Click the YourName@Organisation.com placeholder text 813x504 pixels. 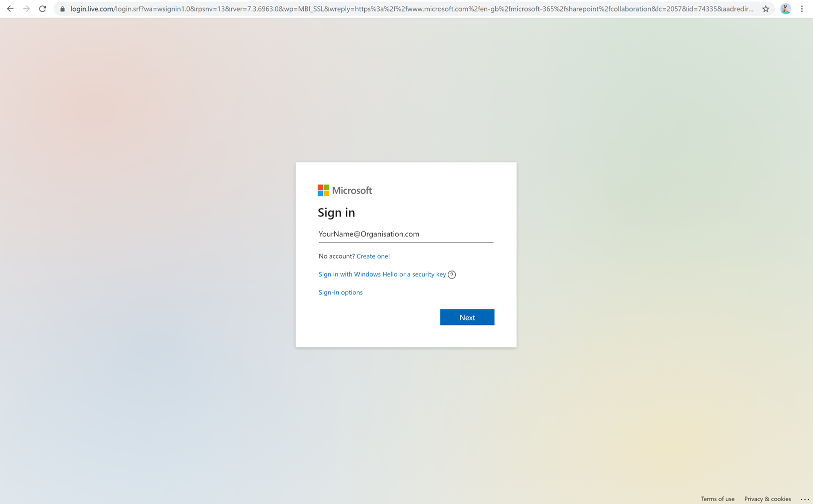coord(369,234)
